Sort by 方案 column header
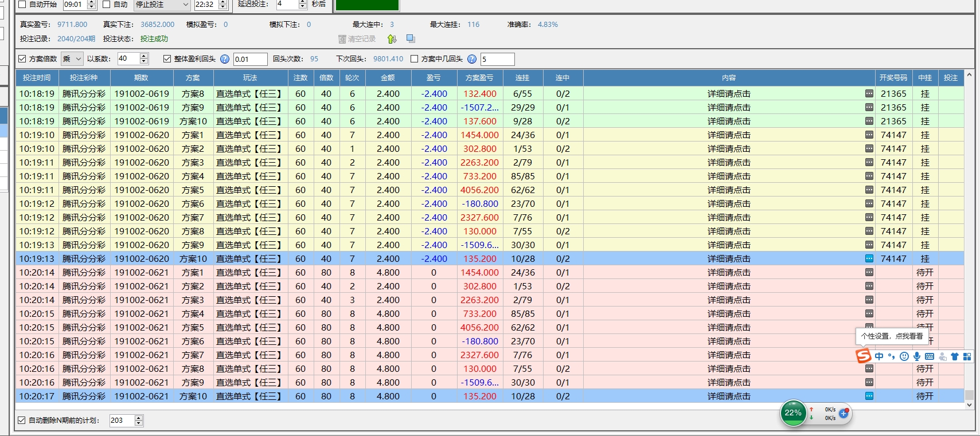 (x=193, y=78)
